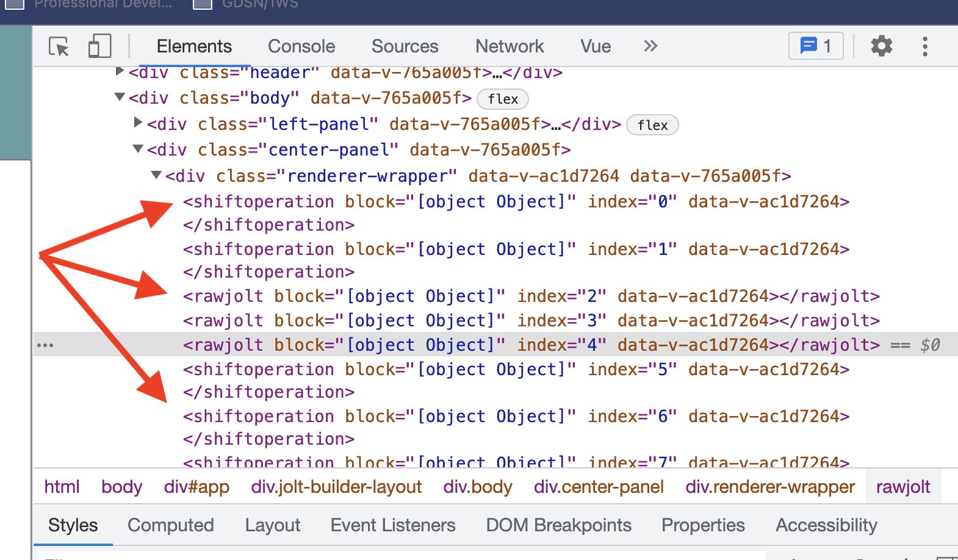Expand the header div node
Image resolution: width=958 pixels, height=560 pixels.
pyautogui.click(x=120, y=72)
